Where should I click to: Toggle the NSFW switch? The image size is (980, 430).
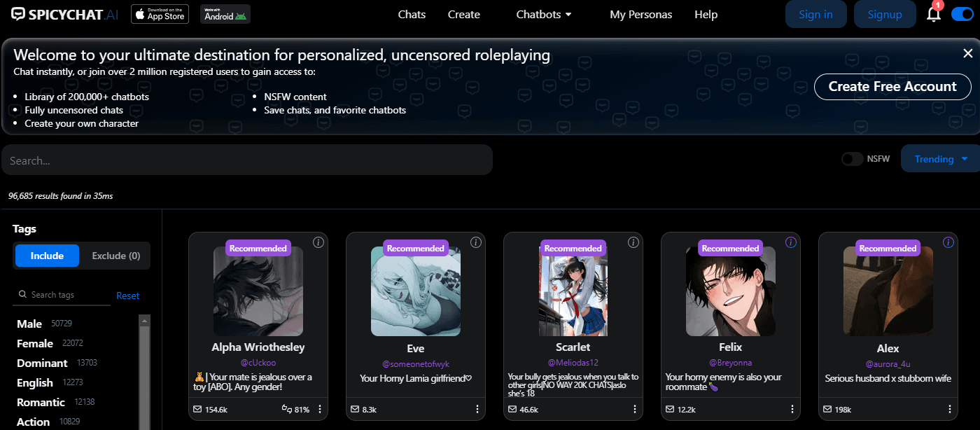852,159
